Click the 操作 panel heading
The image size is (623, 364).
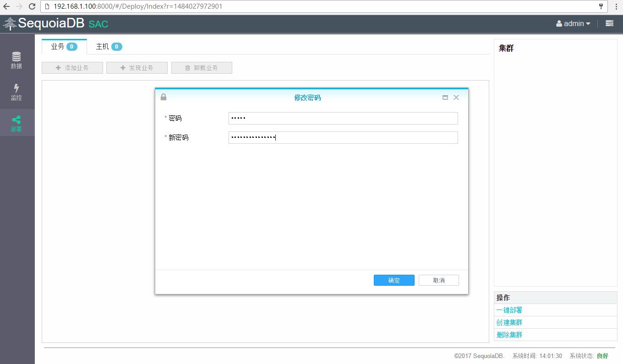[503, 298]
